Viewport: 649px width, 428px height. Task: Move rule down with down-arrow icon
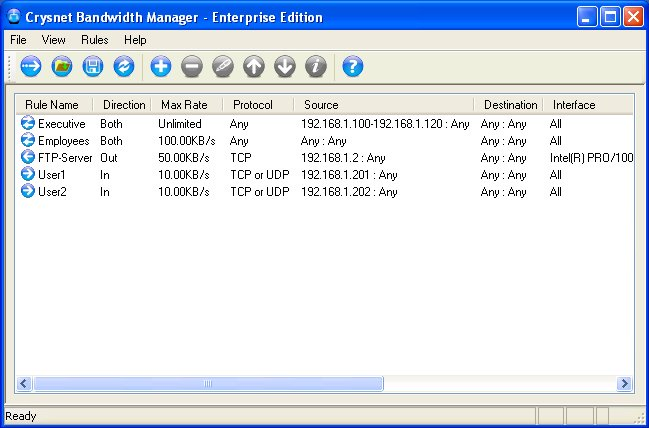[285, 66]
